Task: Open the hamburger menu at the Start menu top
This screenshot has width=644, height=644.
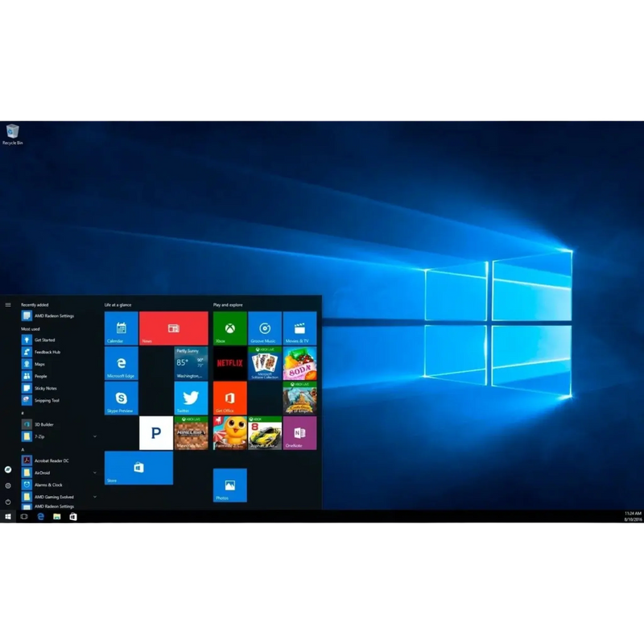Action: [x=7, y=306]
